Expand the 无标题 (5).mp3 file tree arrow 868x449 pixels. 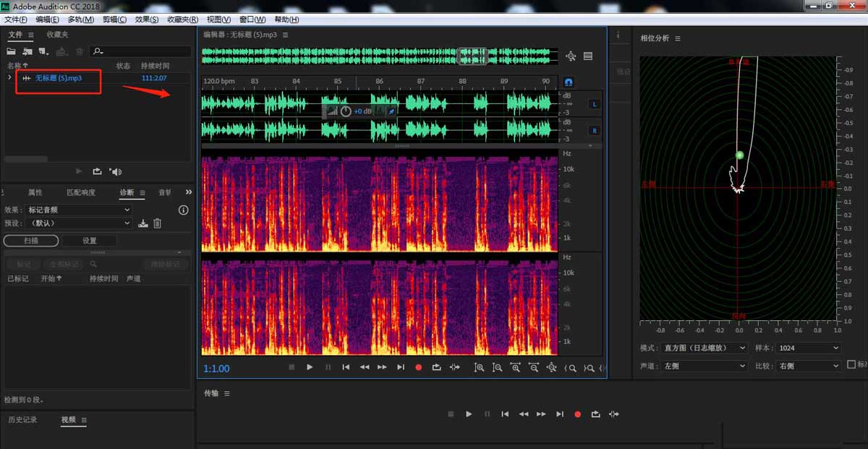pyautogui.click(x=9, y=77)
